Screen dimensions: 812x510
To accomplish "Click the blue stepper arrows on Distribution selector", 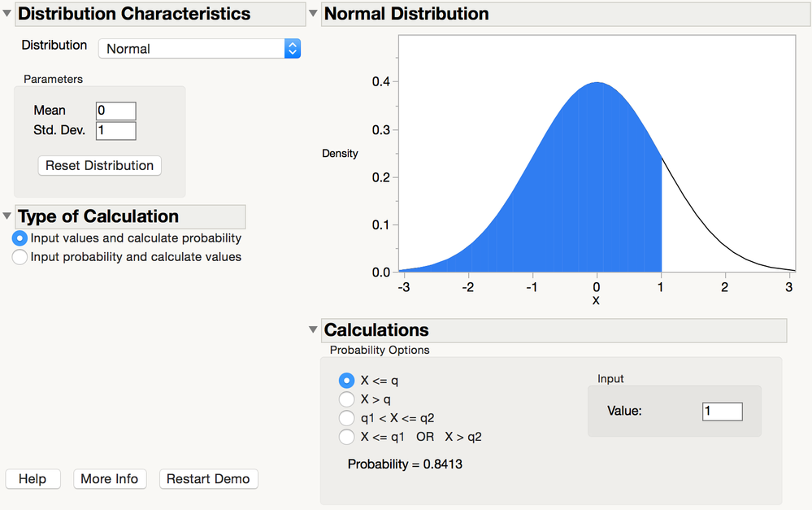I will [x=292, y=49].
